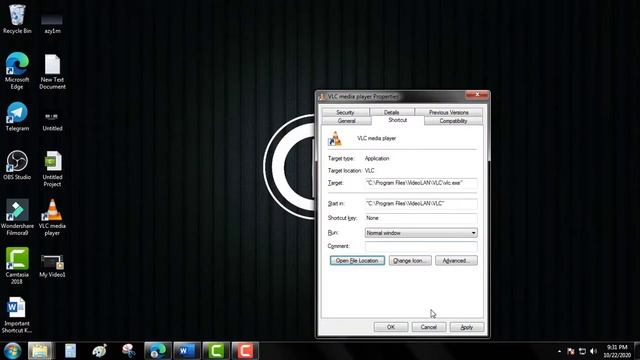Select the VLC media player desktop shortcut
640x360 pixels.
pyautogui.click(x=52, y=217)
